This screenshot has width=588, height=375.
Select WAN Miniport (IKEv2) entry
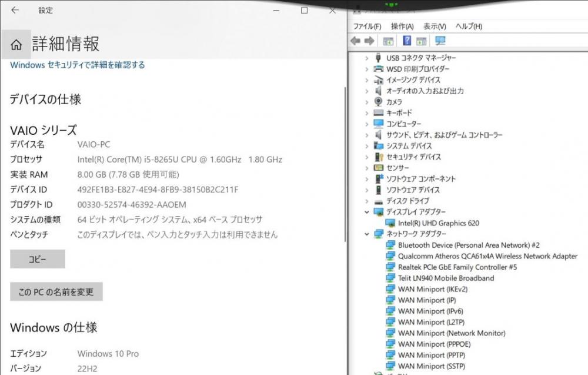[433, 289]
